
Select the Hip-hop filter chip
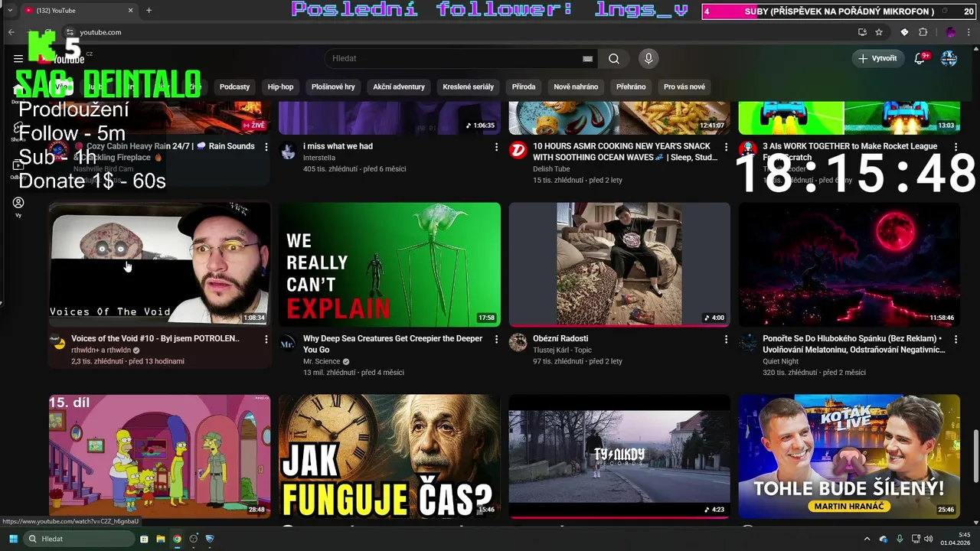[x=280, y=87]
